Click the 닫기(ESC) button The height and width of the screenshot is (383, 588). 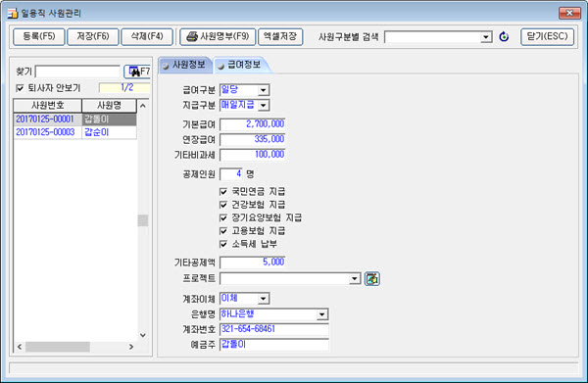547,36
